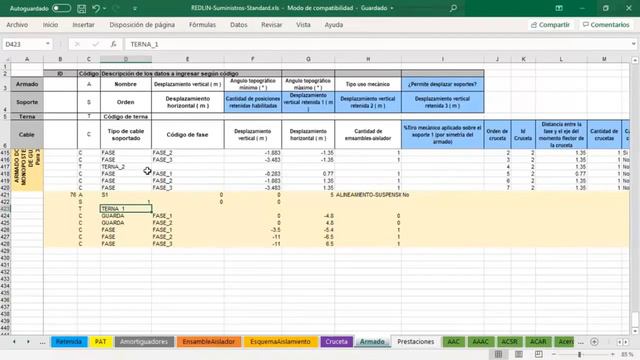This screenshot has height=360, width=640.
Task: Open the Ayuda ribbon tab
Action: coord(334,25)
